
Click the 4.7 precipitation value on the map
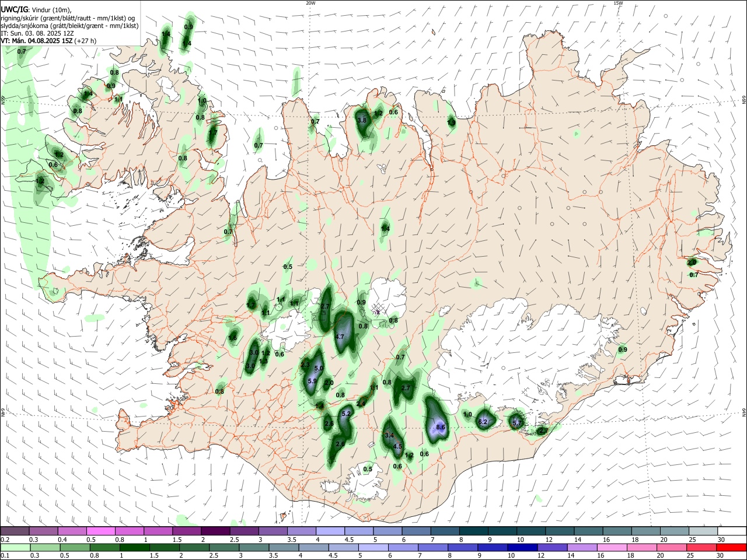(340, 337)
